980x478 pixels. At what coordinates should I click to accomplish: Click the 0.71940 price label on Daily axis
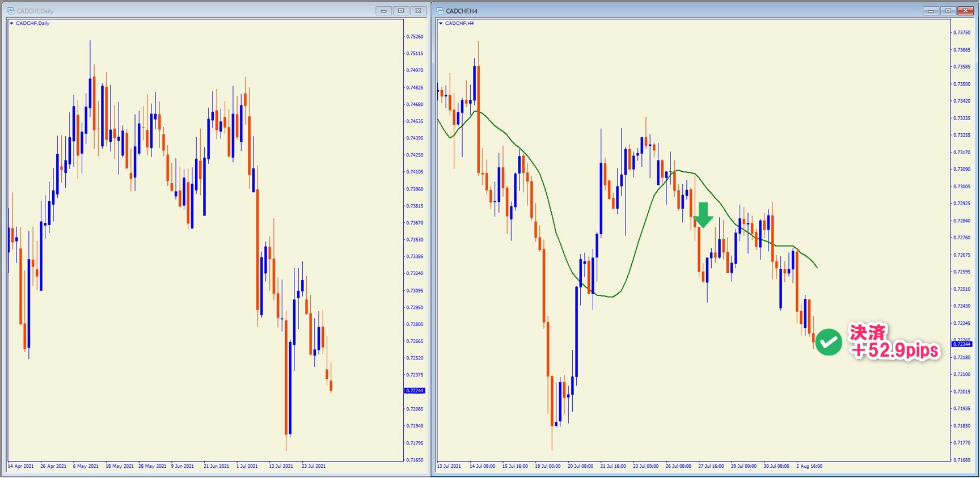[415, 426]
